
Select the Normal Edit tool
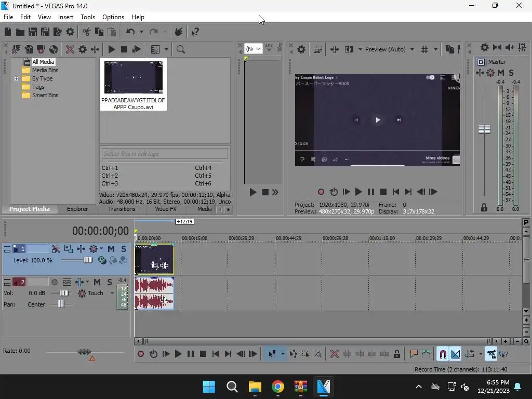272,354
